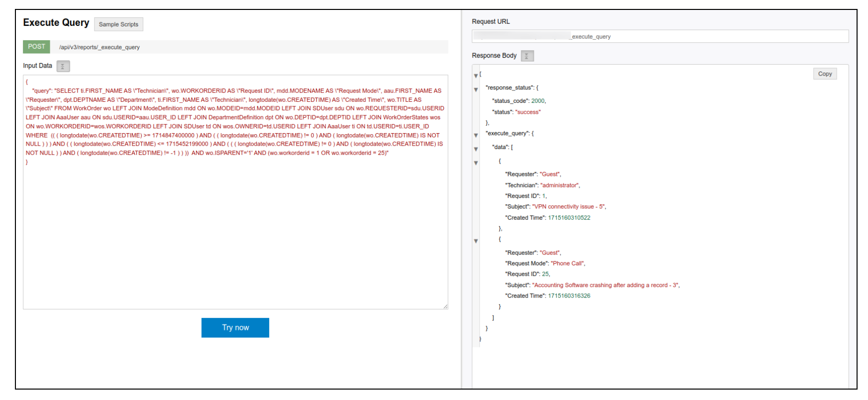Collapse the first data record with VPN subject
Image resolution: width=868 pixels, height=400 pixels.
[476, 163]
